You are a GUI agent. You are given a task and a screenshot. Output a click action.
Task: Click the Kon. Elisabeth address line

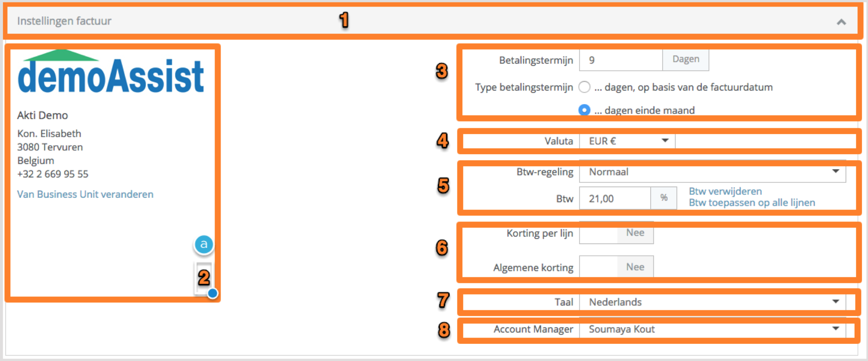pyautogui.click(x=49, y=134)
